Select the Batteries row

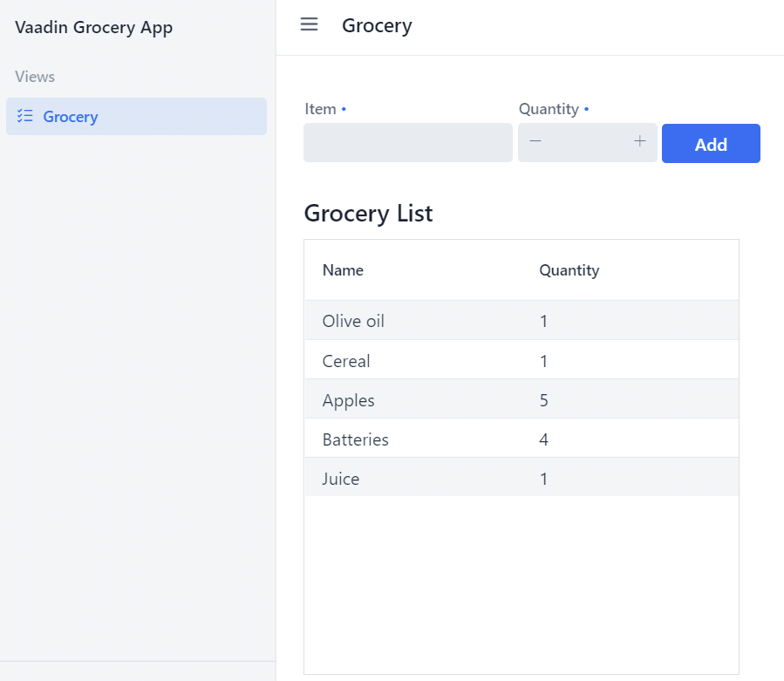click(x=355, y=439)
